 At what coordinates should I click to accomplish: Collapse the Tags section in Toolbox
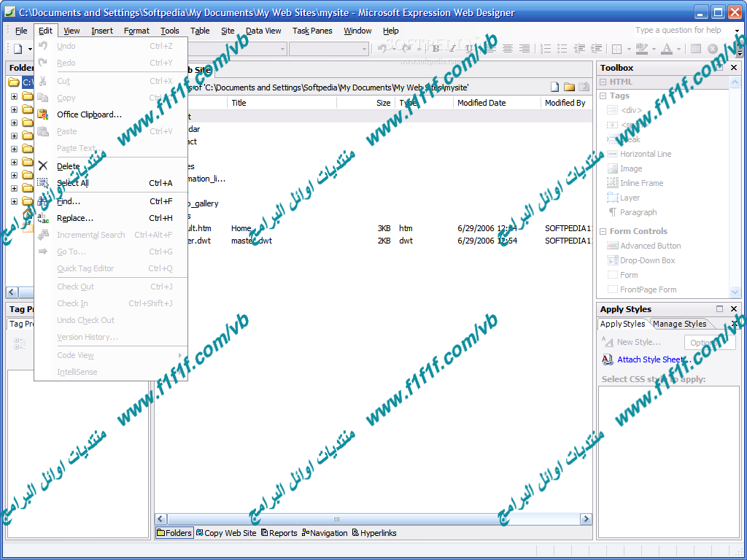pos(603,96)
